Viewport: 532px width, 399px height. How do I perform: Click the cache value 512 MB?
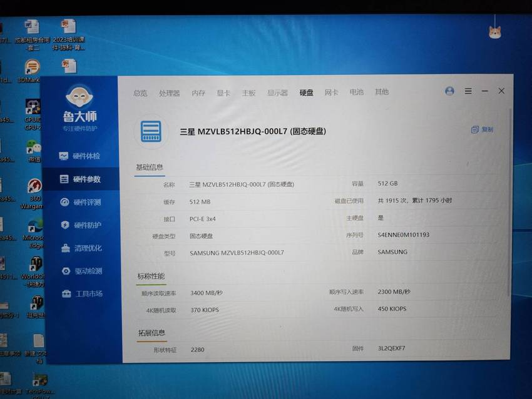pyautogui.click(x=200, y=202)
